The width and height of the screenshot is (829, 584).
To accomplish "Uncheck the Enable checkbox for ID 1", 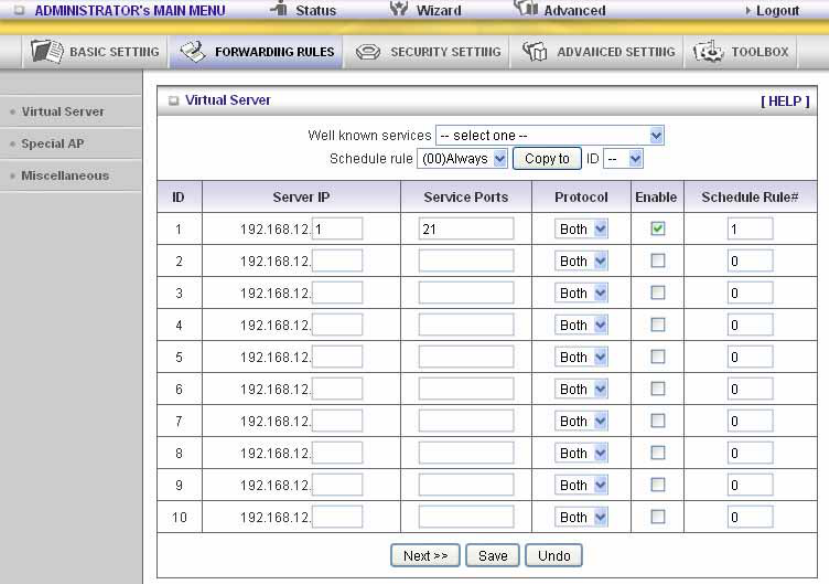I will (x=658, y=229).
